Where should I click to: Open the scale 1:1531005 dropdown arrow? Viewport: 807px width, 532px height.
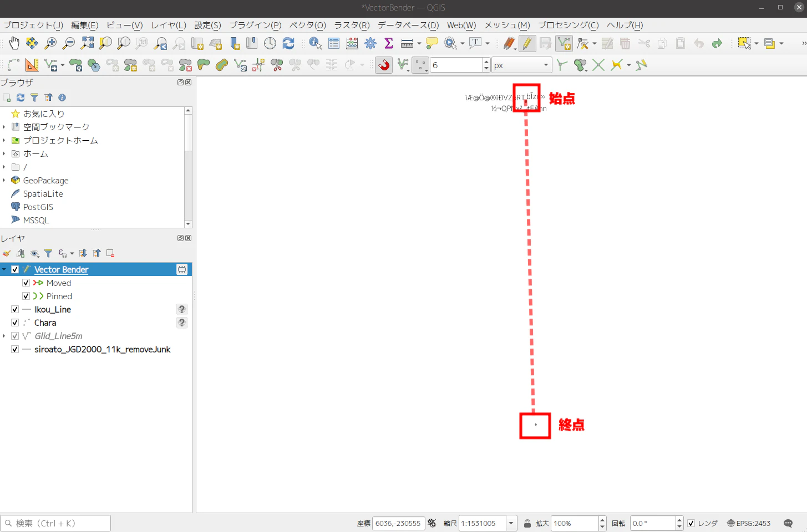pyautogui.click(x=511, y=523)
